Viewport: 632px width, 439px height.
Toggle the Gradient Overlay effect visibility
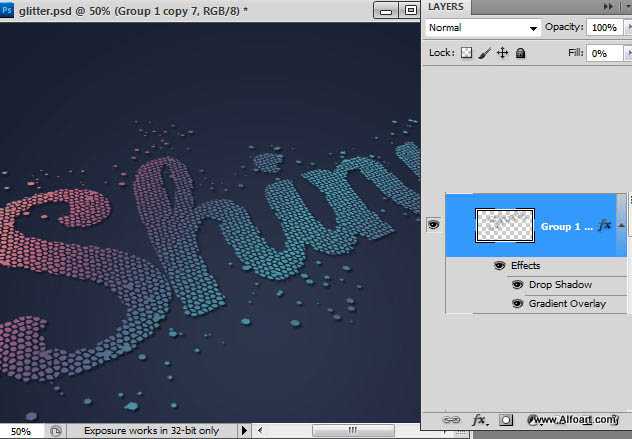(518, 303)
